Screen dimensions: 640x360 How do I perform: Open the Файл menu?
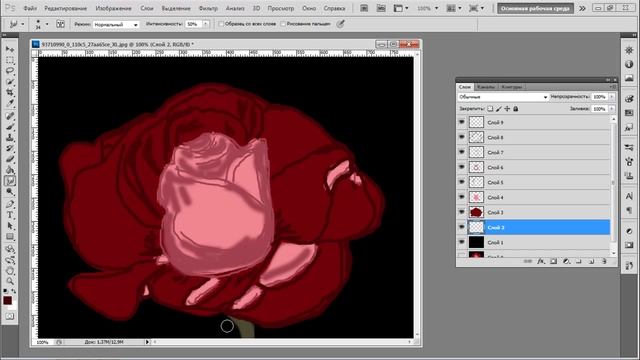pyautogui.click(x=30, y=8)
